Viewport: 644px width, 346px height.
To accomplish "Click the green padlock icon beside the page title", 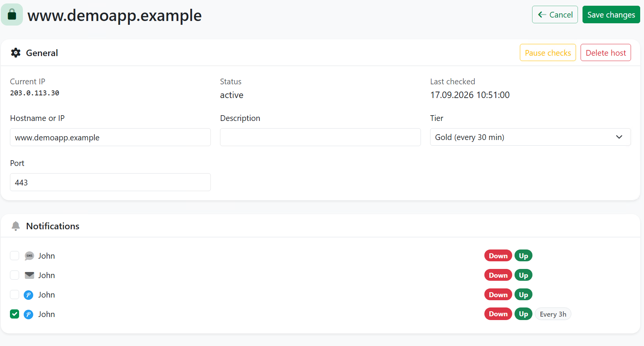I will coord(12,14).
